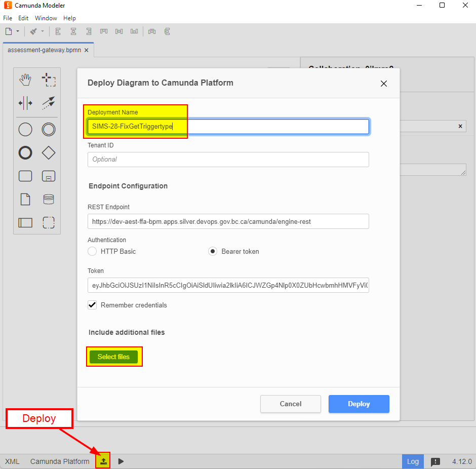The height and width of the screenshot is (469, 476).
Task: Click the start instance play icon
Action: (121, 461)
